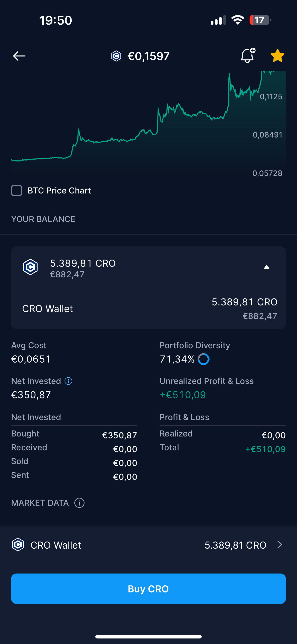
Task: Enable the BTC Price Chart checkbox
Action: click(17, 190)
